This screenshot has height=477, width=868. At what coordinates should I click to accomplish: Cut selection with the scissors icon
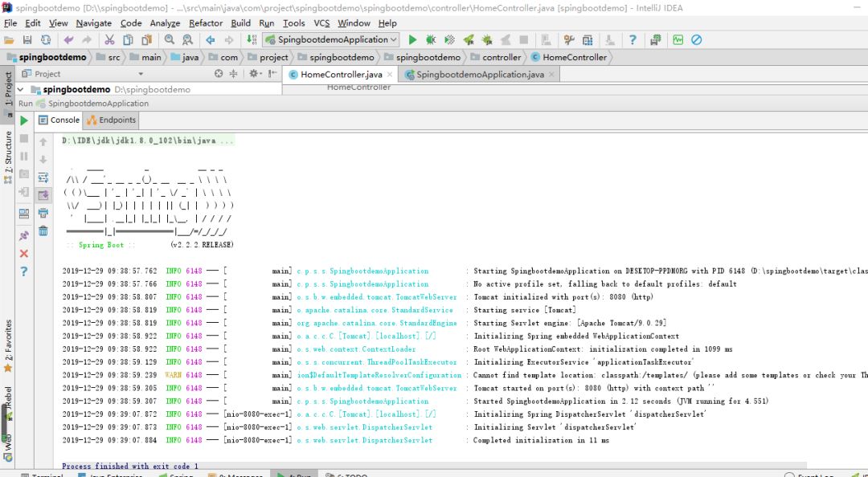pos(109,40)
